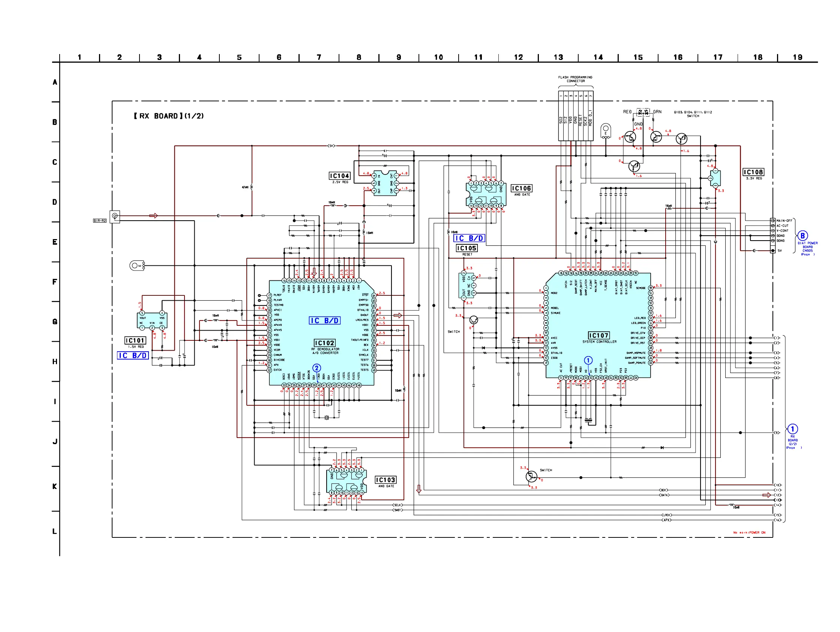
Task: Select the IC104 2.5V REG label
Action: tap(339, 176)
